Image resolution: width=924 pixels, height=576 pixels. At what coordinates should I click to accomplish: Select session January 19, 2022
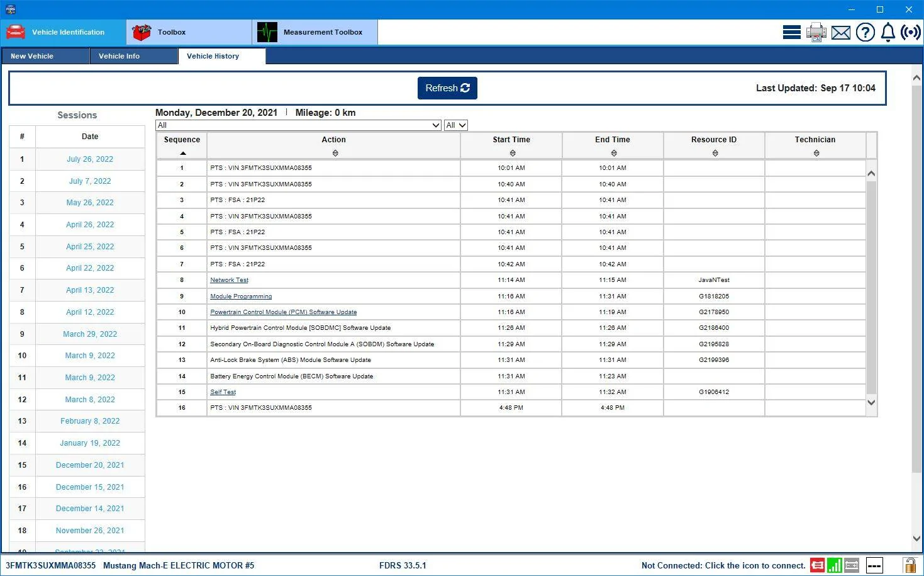tap(90, 443)
